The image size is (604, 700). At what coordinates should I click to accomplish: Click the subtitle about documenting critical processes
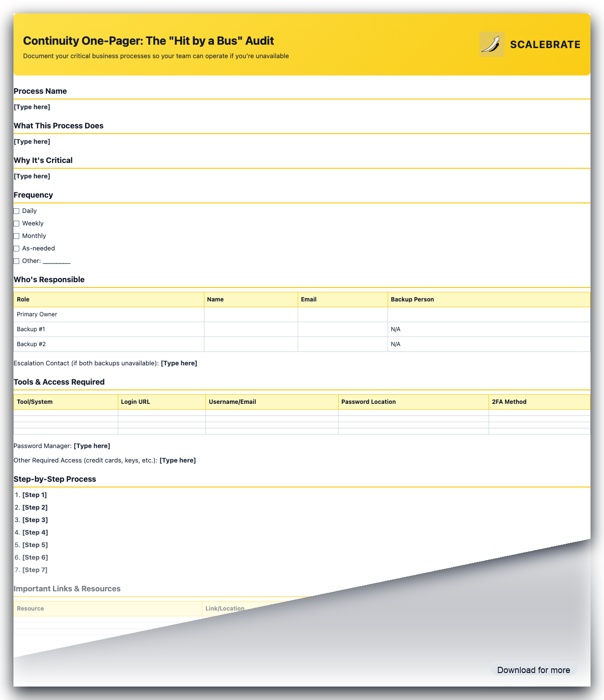point(156,56)
